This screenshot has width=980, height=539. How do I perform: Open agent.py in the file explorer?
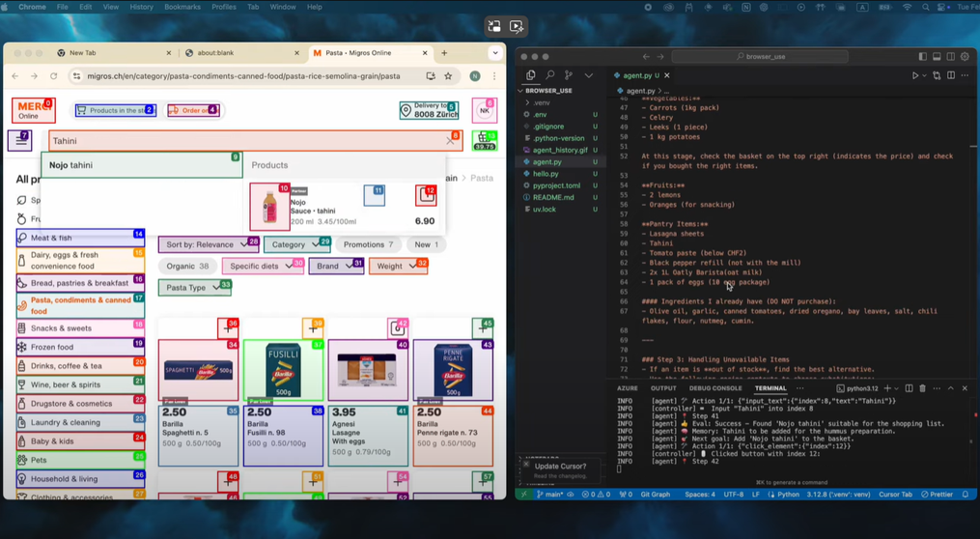click(x=546, y=162)
